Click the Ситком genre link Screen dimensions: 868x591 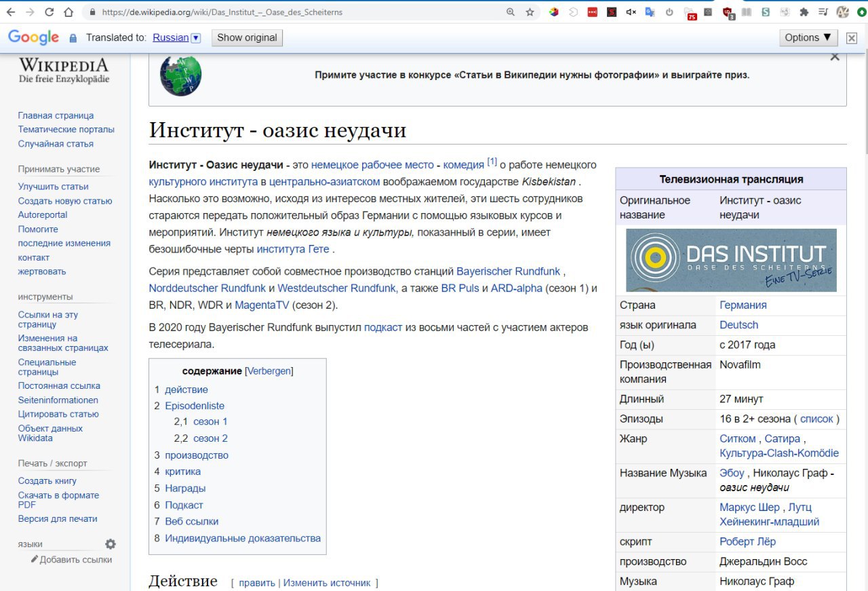coord(738,439)
